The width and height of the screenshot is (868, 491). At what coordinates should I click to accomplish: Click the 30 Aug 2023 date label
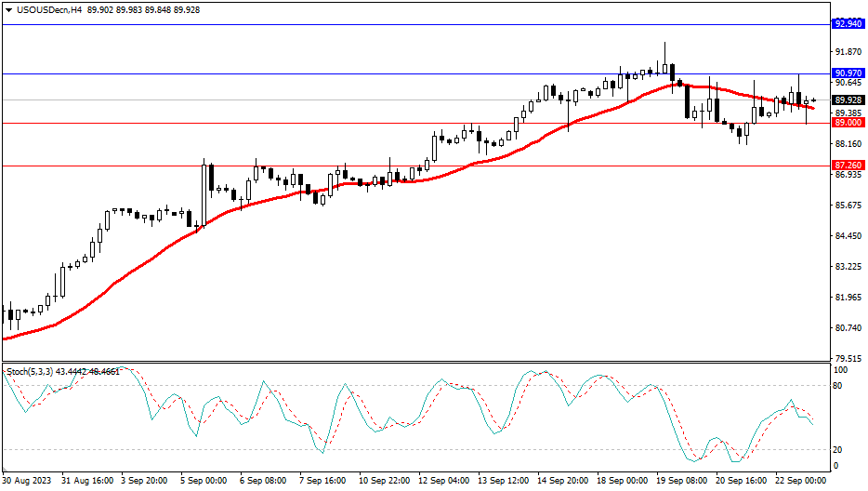tap(28, 481)
